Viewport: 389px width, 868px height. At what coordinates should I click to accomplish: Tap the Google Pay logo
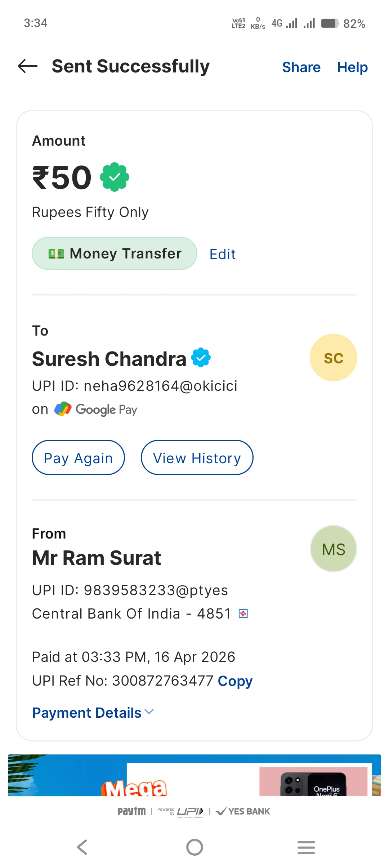tap(96, 409)
